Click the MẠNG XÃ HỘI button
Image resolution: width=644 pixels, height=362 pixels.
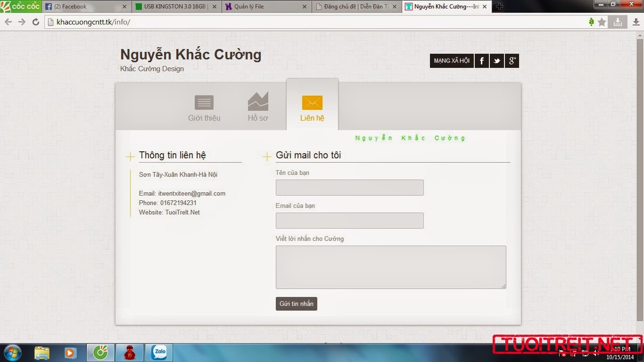point(452,61)
